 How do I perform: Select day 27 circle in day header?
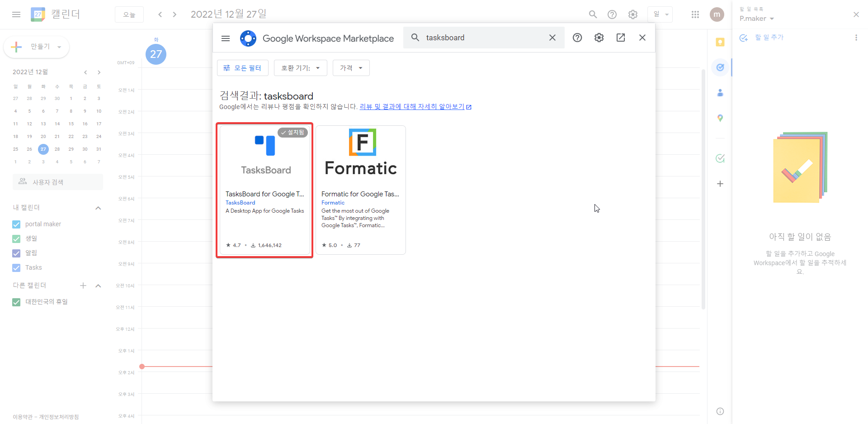(x=156, y=54)
